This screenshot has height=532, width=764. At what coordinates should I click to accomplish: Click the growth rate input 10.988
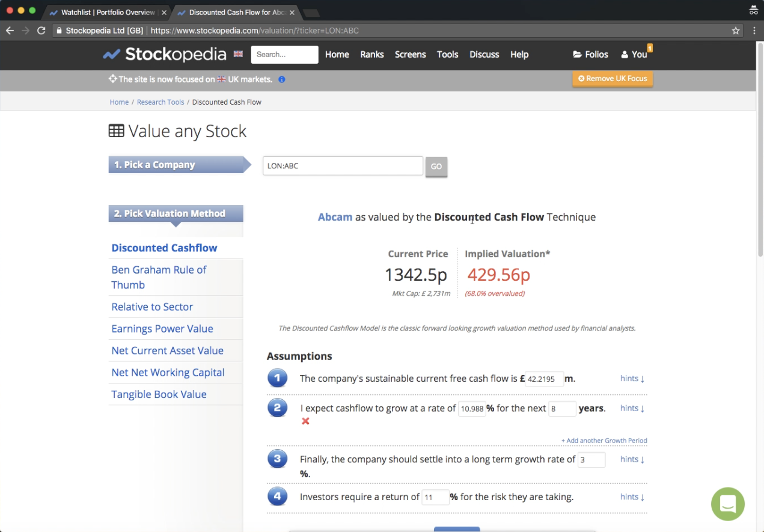coord(472,409)
